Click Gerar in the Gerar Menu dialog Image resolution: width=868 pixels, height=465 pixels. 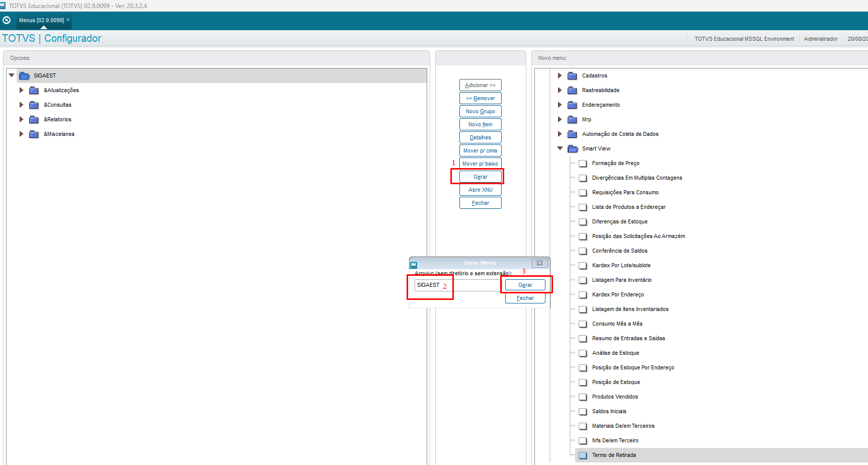click(x=525, y=285)
